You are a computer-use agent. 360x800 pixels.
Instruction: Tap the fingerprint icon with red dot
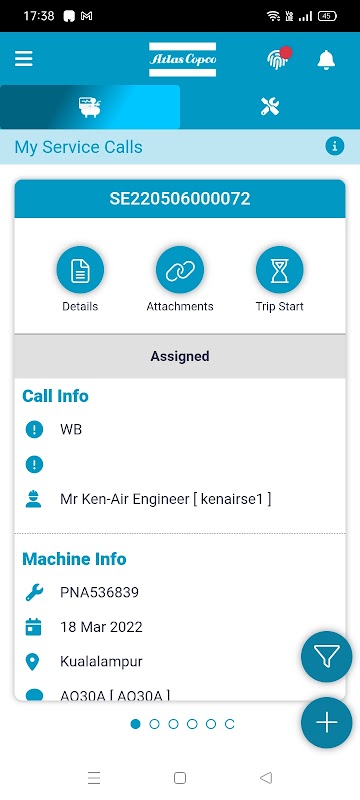click(279, 58)
